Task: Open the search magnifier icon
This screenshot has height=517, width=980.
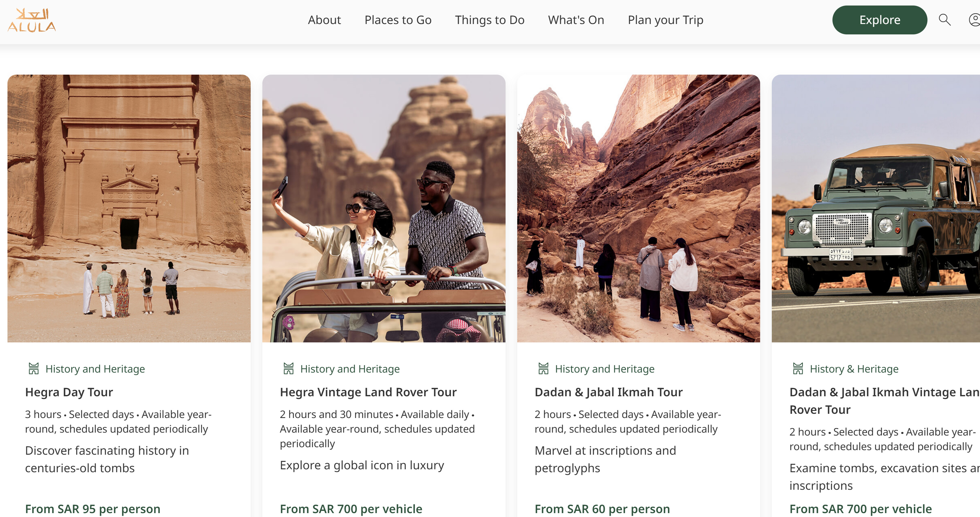Action: (944, 20)
